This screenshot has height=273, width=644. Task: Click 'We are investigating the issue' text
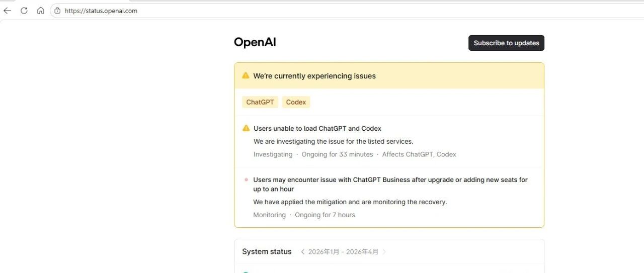[x=334, y=141]
